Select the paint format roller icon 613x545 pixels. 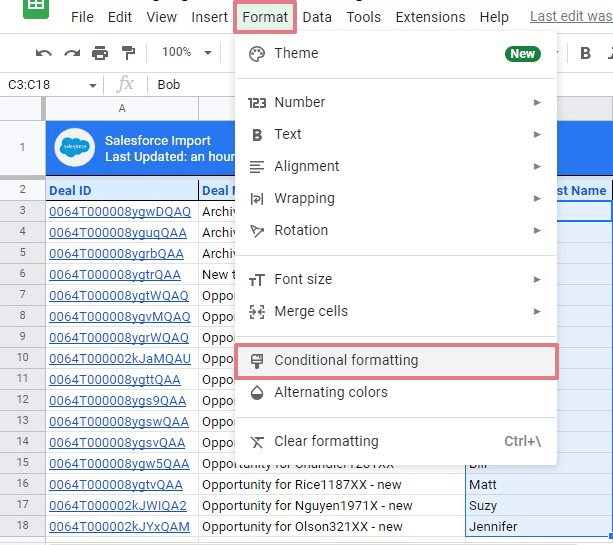[x=128, y=53]
